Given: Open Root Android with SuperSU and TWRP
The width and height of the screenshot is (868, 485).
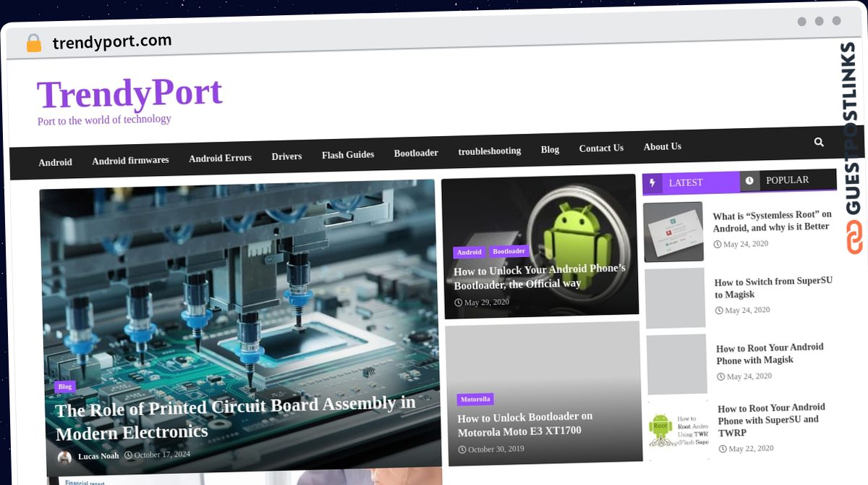Looking at the screenshot, I should coord(771,420).
